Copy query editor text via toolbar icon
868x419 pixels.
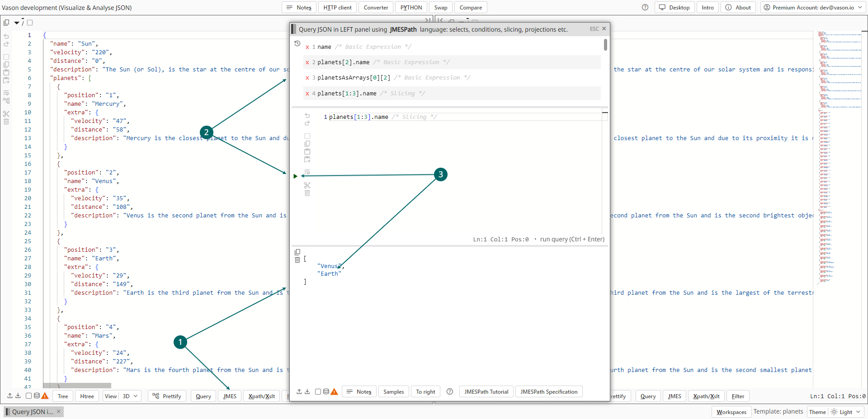click(x=307, y=144)
